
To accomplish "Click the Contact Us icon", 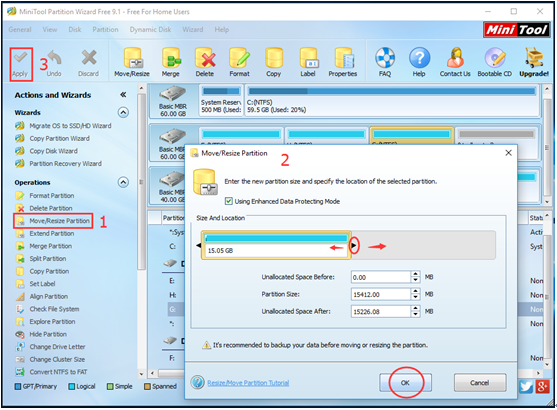I will tap(455, 63).
